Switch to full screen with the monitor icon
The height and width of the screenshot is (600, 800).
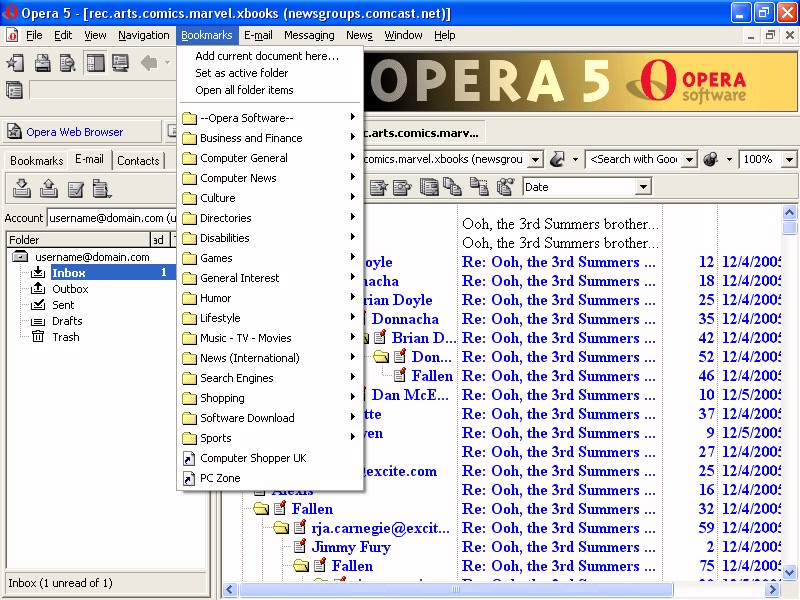(x=120, y=63)
